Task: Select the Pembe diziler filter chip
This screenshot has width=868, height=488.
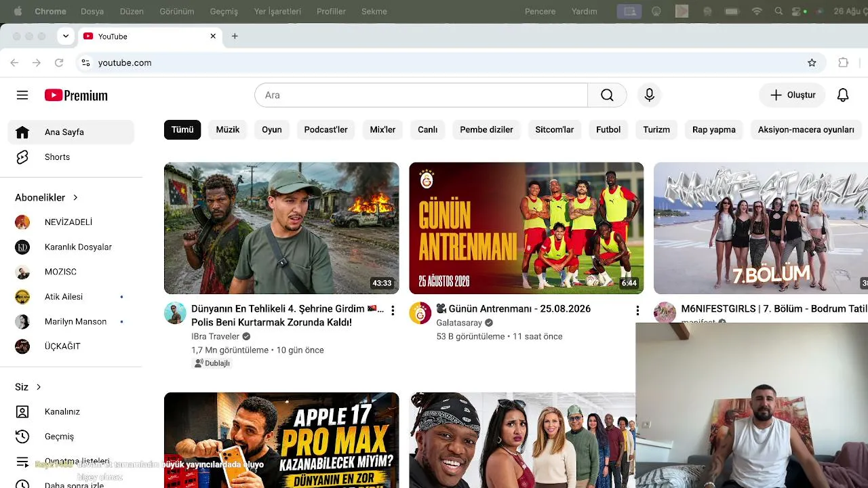Action: tap(486, 129)
